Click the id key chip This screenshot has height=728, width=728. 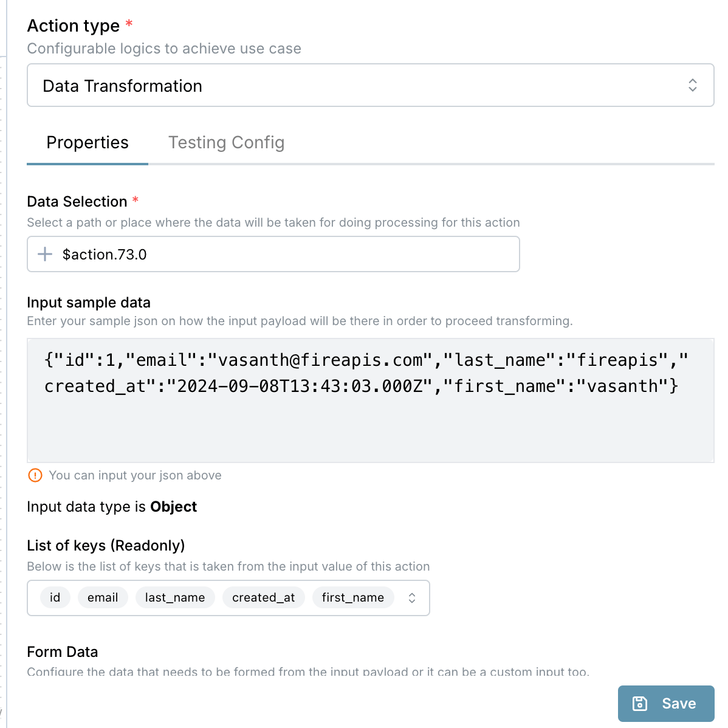click(55, 597)
